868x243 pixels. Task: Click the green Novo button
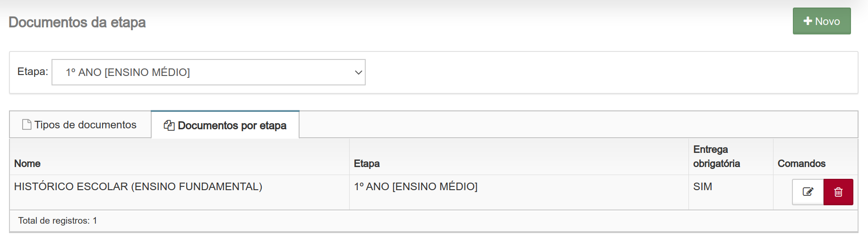tap(822, 21)
